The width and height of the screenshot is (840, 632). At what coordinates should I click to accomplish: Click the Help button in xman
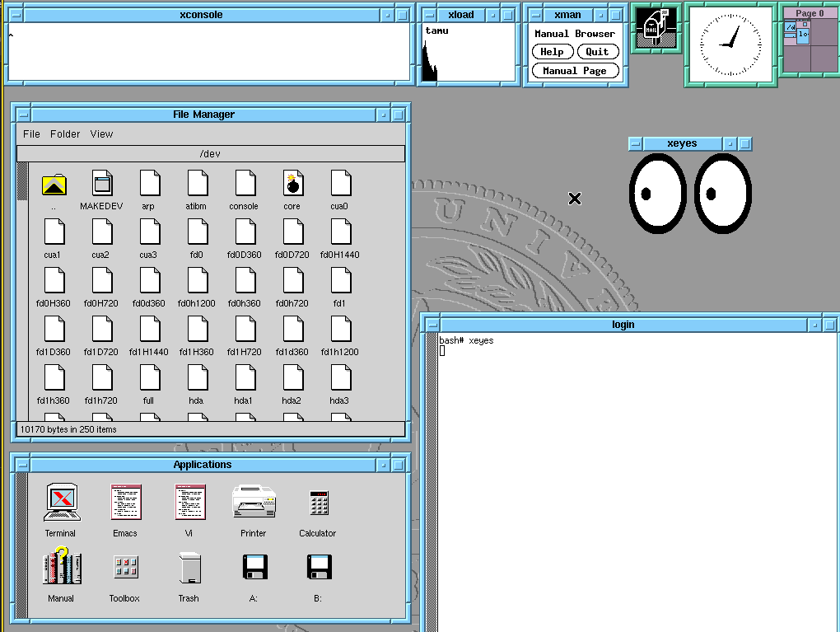pyautogui.click(x=553, y=51)
